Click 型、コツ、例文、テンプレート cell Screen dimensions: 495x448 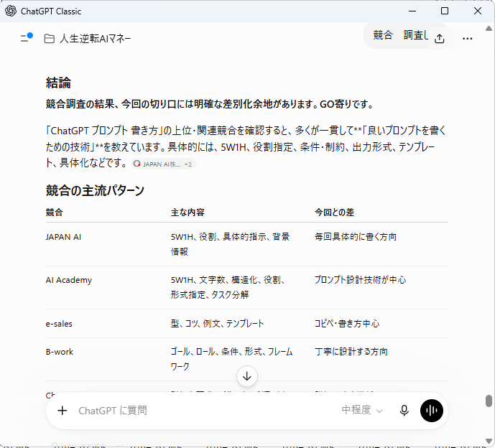point(218,324)
